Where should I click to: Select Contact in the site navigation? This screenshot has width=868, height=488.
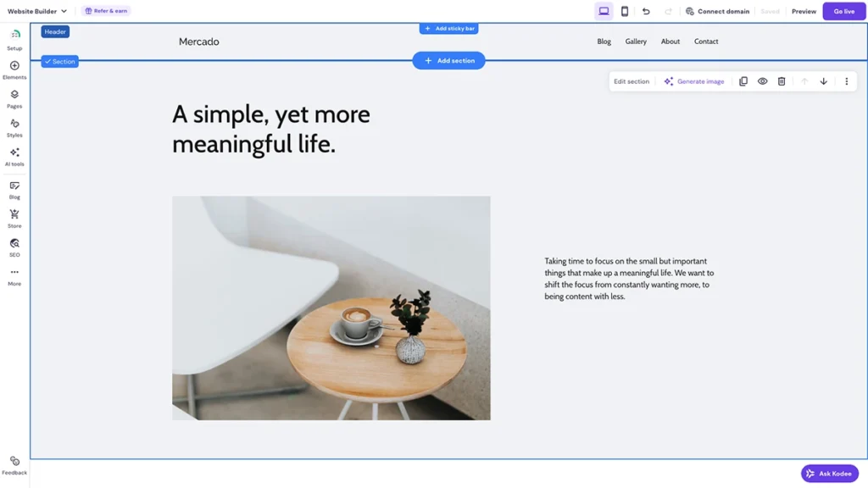click(x=706, y=41)
